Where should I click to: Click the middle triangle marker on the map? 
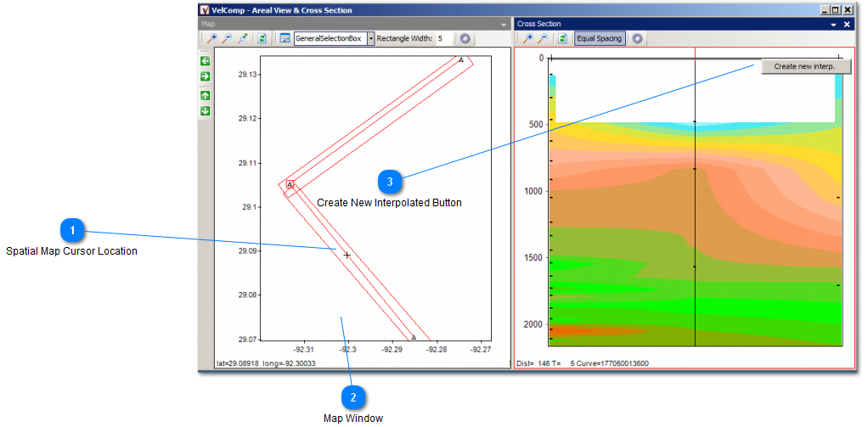(x=289, y=184)
